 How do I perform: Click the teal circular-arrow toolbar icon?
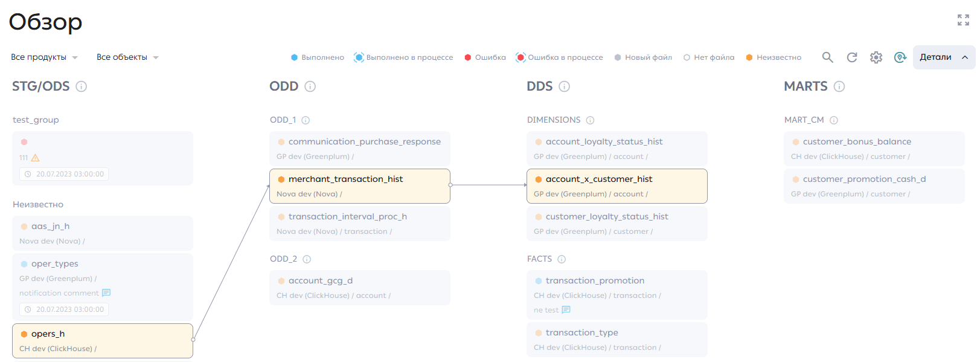pos(900,57)
